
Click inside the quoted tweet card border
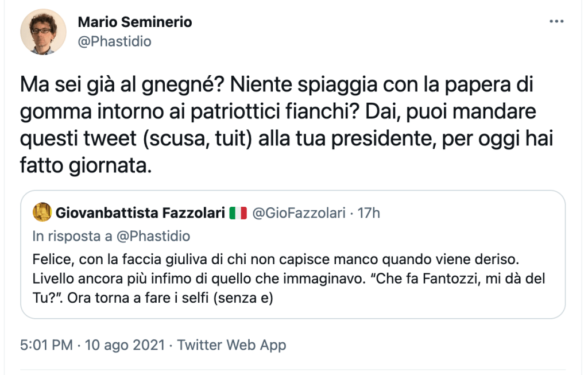[293, 253]
